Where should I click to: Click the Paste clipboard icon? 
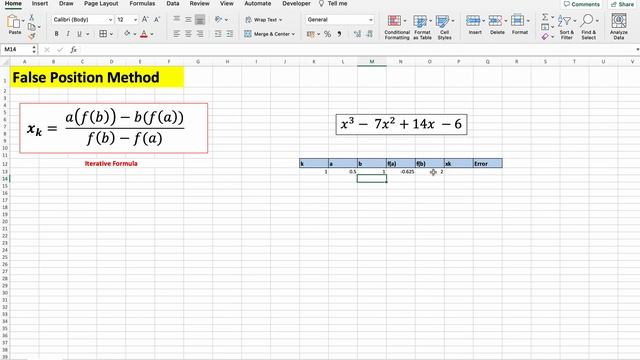(13, 21)
